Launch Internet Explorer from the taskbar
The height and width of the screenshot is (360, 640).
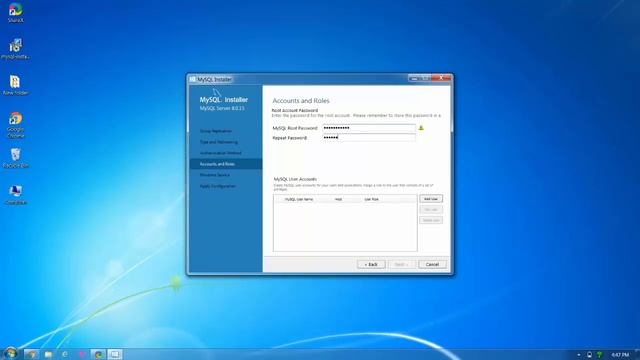coord(65,354)
